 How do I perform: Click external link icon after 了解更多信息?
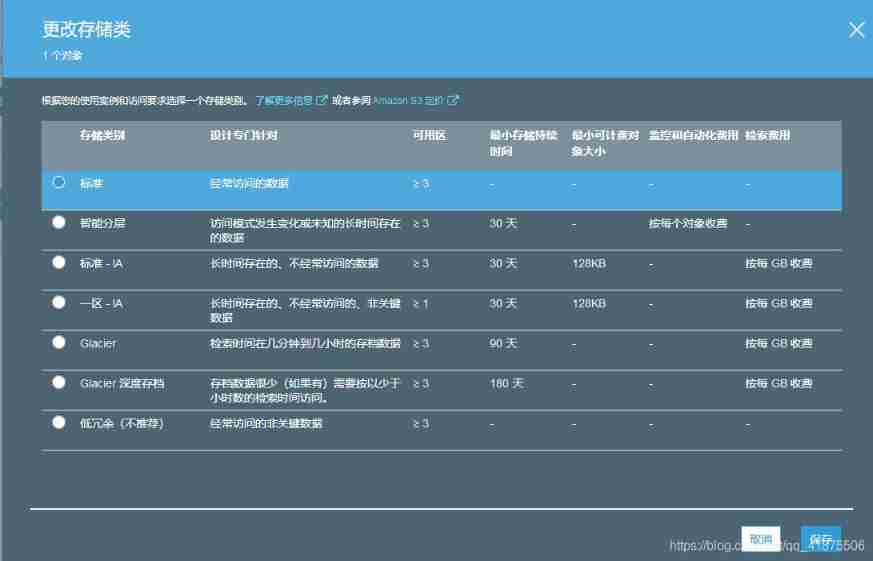coord(322,101)
